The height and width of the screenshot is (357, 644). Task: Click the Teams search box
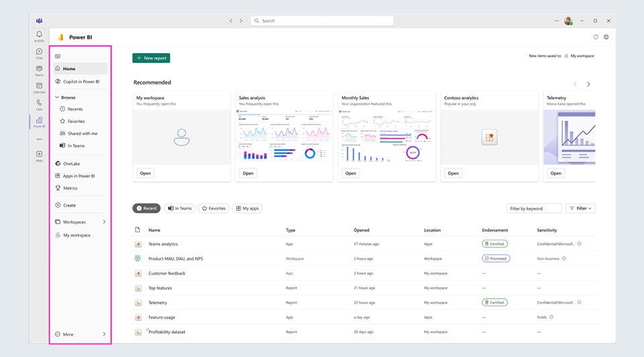point(322,21)
